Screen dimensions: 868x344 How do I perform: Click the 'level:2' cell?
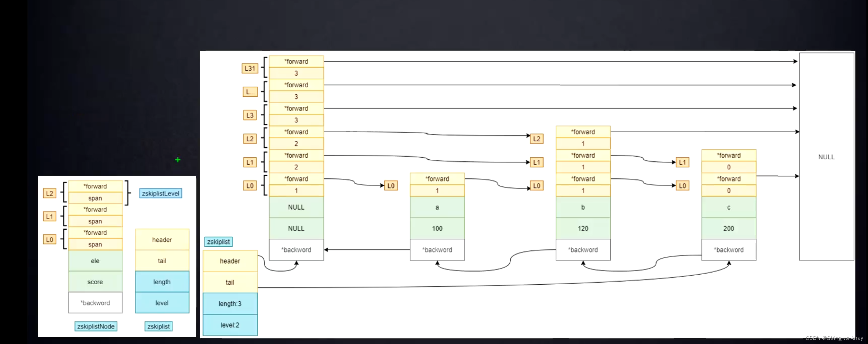230,325
